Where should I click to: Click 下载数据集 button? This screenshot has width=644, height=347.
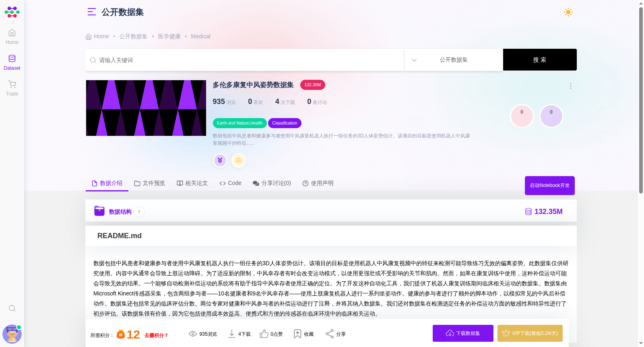coord(463,333)
